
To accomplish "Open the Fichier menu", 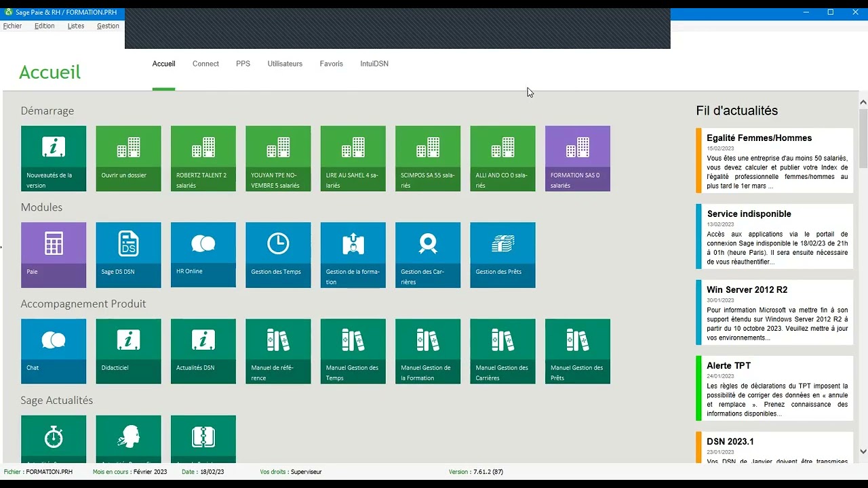I will click(x=12, y=26).
